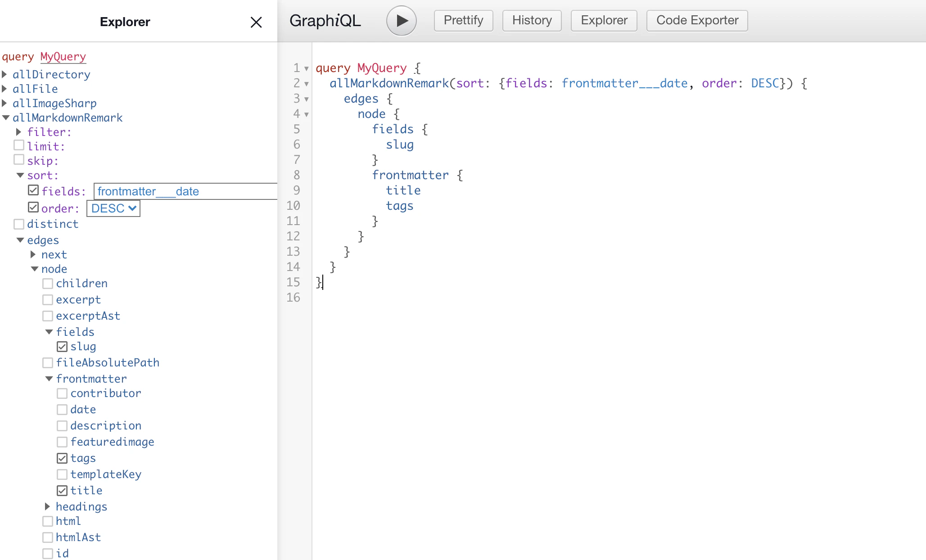
Task: Uncheck the slug field checkbox
Action: [62, 347]
